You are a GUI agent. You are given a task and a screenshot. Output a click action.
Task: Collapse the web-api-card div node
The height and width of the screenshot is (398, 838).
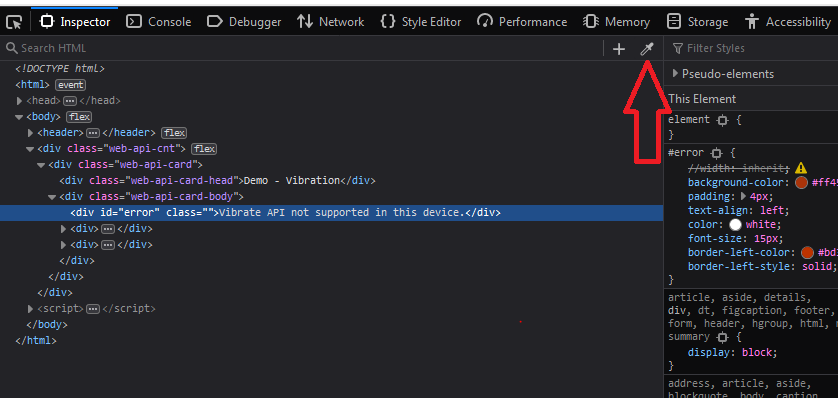[x=41, y=165]
